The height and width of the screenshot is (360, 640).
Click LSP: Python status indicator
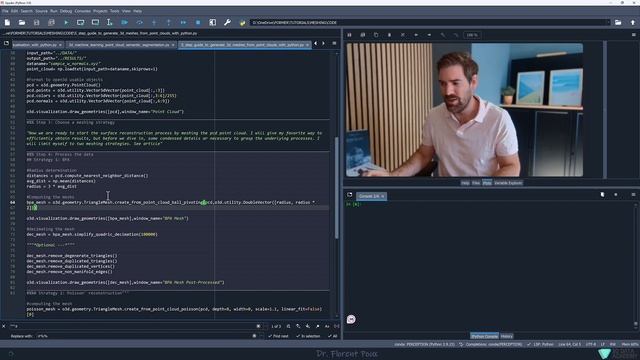pyautogui.click(x=540, y=344)
